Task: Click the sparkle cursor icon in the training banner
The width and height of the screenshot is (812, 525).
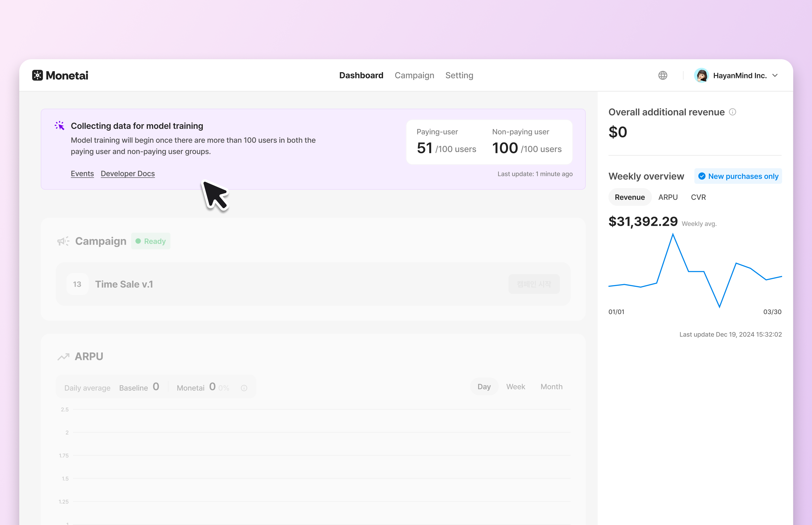Action: (x=59, y=126)
